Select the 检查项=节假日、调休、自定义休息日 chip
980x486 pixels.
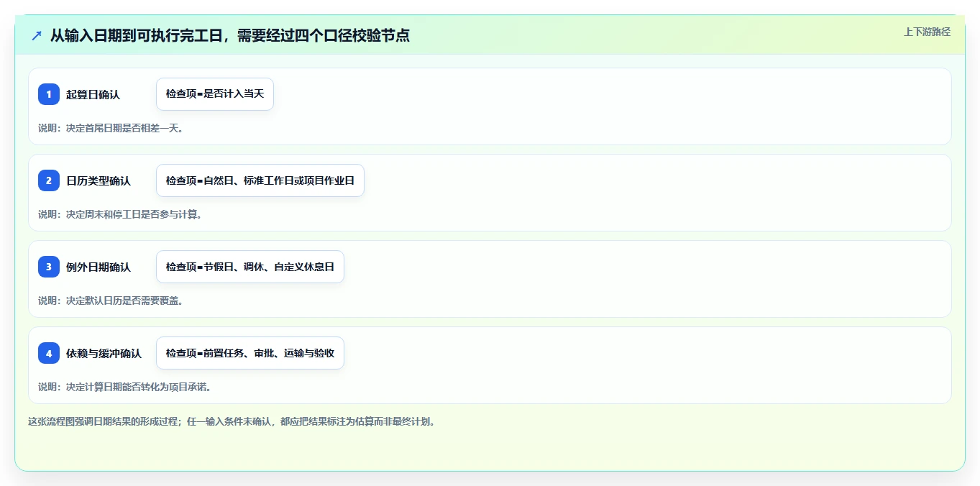250,267
